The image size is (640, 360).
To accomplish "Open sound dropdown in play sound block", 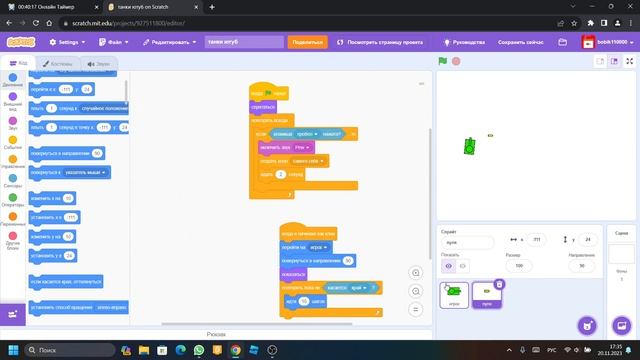I will 302,147.
